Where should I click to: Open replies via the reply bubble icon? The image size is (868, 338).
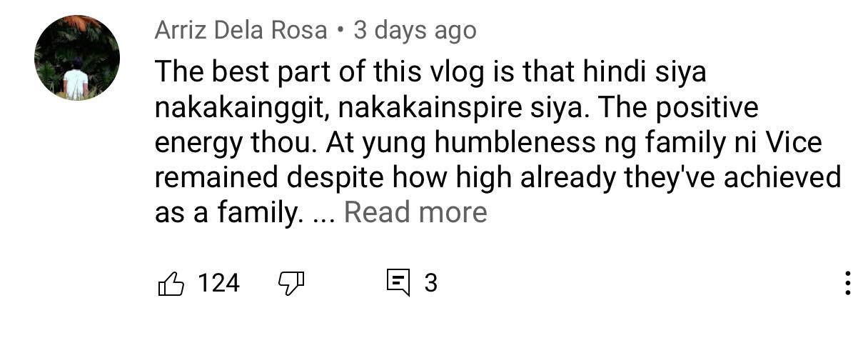[398, 284]
